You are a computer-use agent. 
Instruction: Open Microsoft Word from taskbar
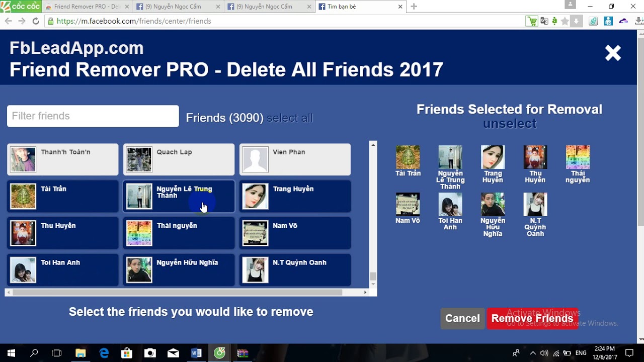(196, 353)
